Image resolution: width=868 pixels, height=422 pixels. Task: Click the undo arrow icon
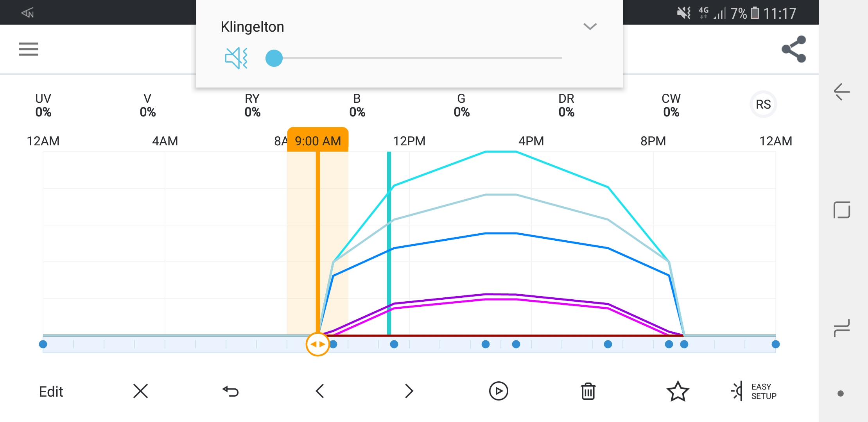[x=230, y=391]
